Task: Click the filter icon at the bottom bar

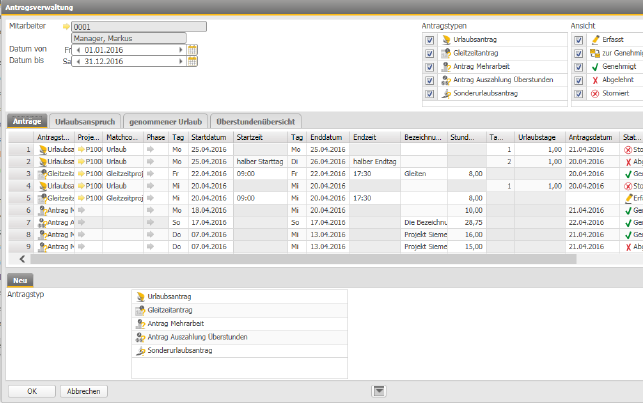Action: 380,390
